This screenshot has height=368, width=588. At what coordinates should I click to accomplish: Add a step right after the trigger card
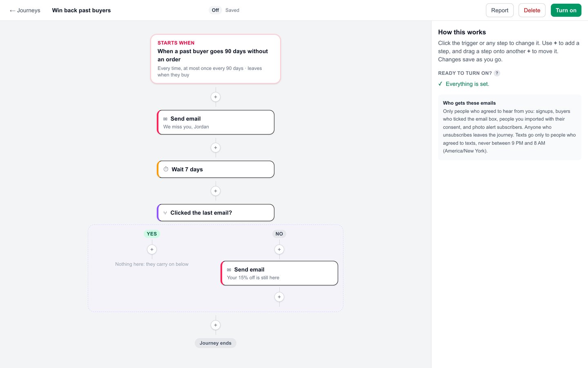[x=216, y=97]
